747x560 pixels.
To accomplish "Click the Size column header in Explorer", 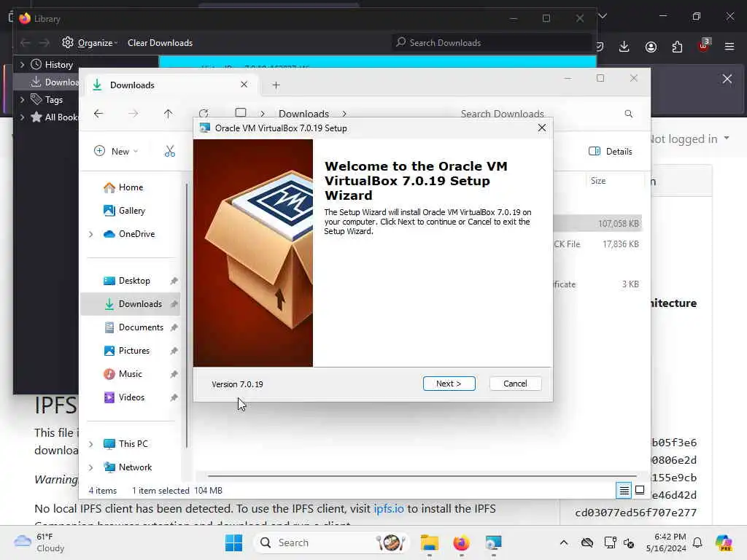I will (x=614, y=181).
